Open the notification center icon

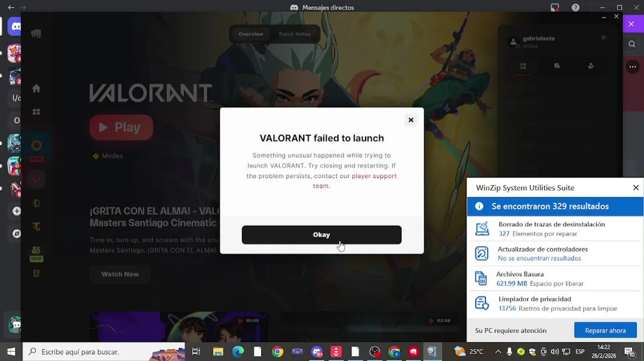(x=629, y=352)
